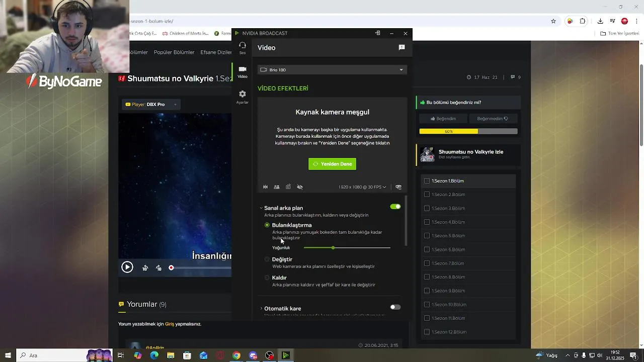
Task: Click the video progress bar marker
Action: tap(171, 268)
